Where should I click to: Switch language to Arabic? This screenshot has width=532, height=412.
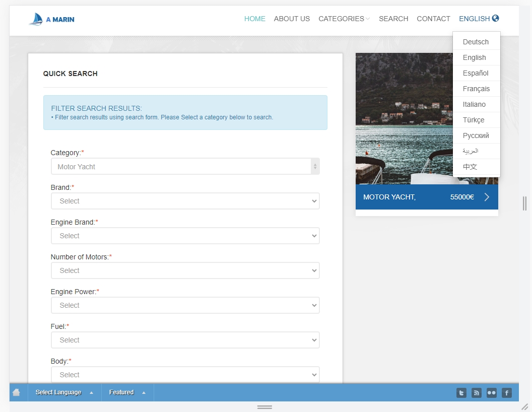coord(477,151)
